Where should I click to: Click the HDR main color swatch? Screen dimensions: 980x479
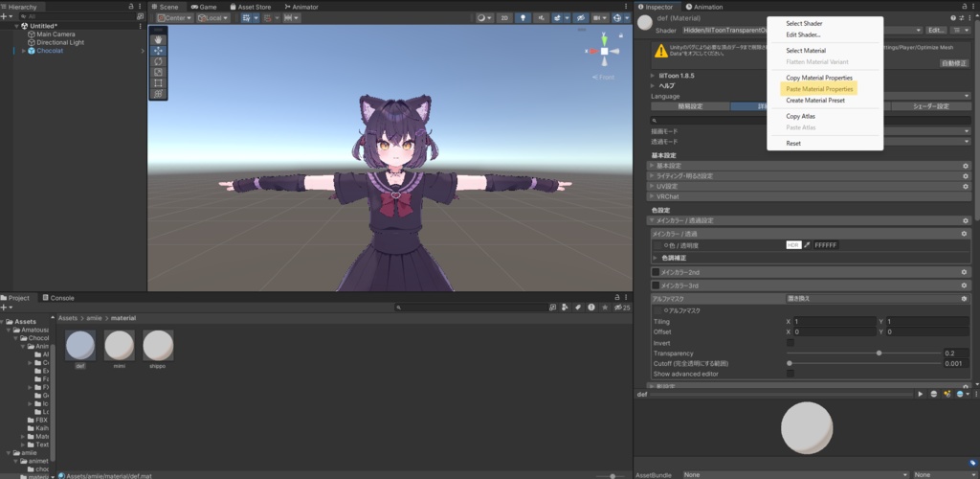click(793, 245)
